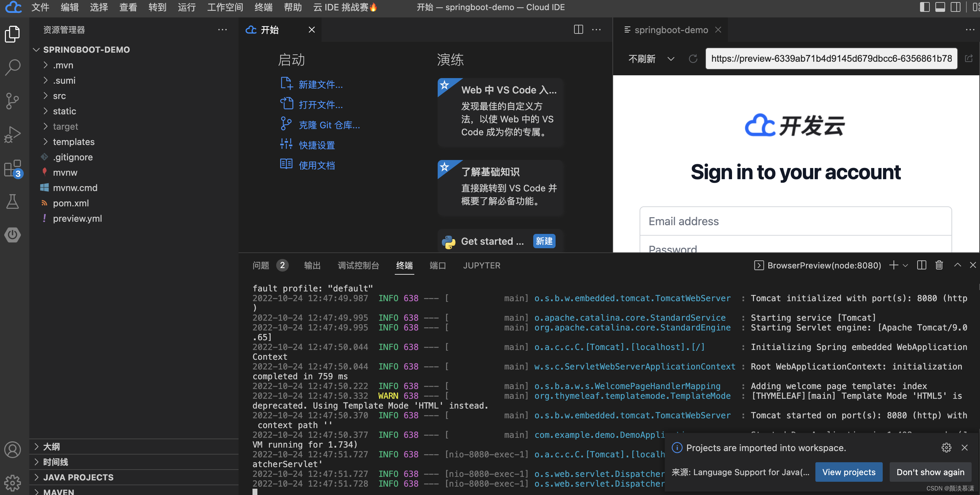Click the View projects button
The image size is (980, 495).
[849, 472]
